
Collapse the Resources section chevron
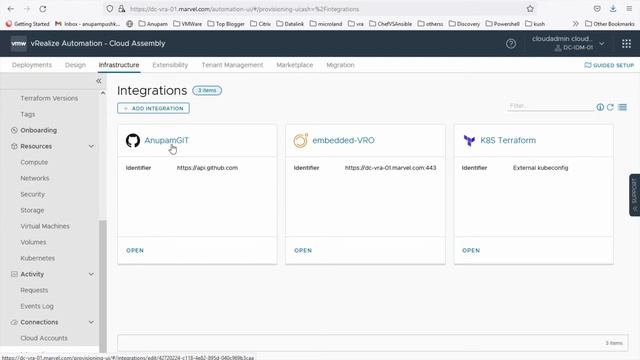(x=91, y=146)
